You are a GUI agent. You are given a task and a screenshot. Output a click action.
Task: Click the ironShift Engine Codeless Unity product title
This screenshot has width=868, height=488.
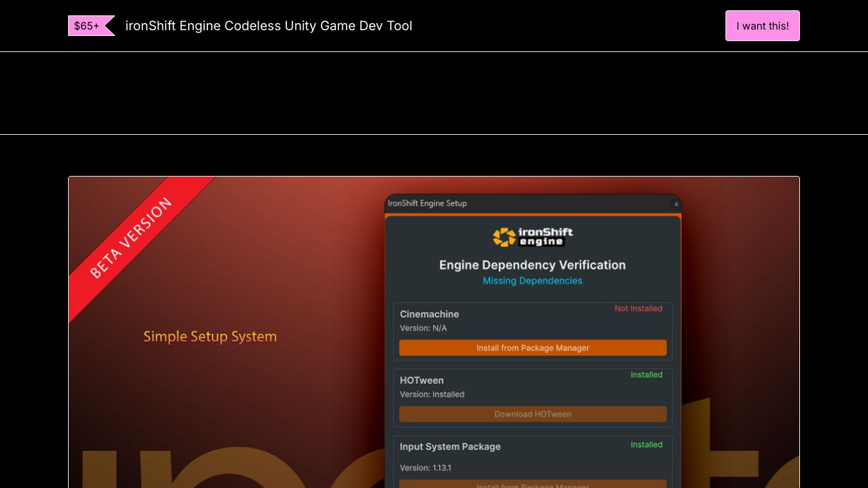[268, 26]
